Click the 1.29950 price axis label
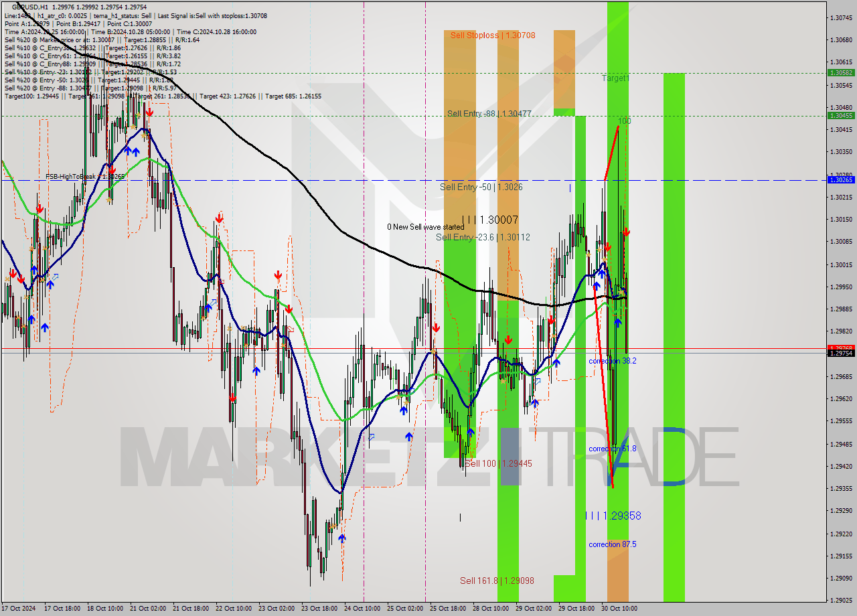Screen dimensions: 857x616 (841, 287)
